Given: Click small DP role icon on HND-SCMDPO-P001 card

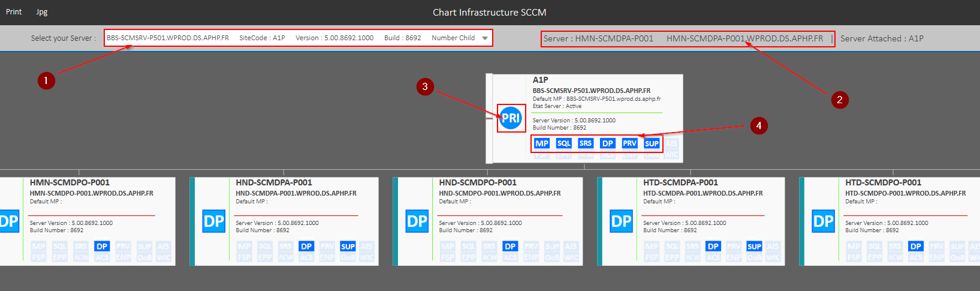Looking at the screenshot, I should pyautogui.click(x=510, y=247).
